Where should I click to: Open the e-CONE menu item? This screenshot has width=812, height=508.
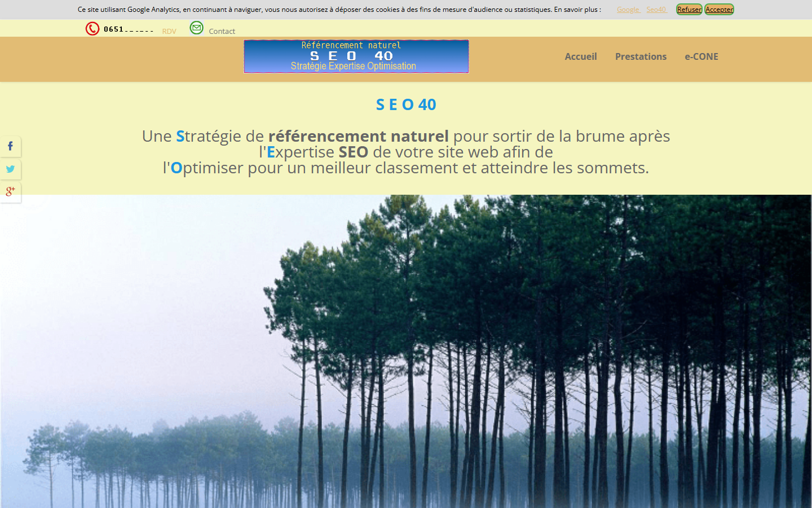[x=701, y=56]
